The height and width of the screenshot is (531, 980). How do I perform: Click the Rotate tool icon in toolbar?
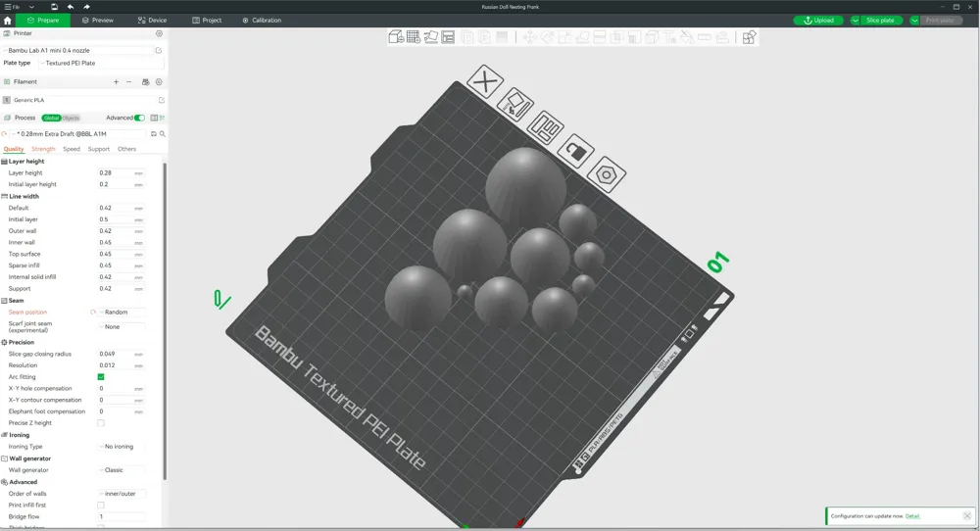(x=547, y=37)
